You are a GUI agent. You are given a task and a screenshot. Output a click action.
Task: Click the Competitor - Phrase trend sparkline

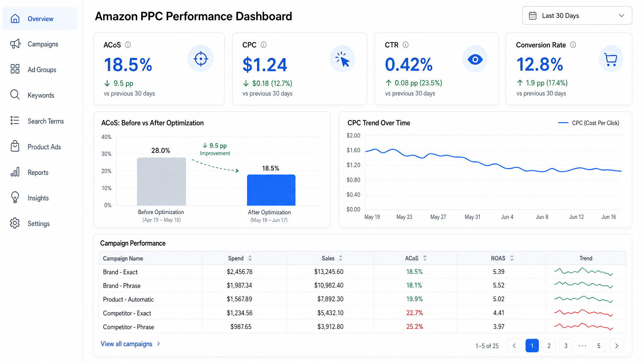click(x=583, y=326)
